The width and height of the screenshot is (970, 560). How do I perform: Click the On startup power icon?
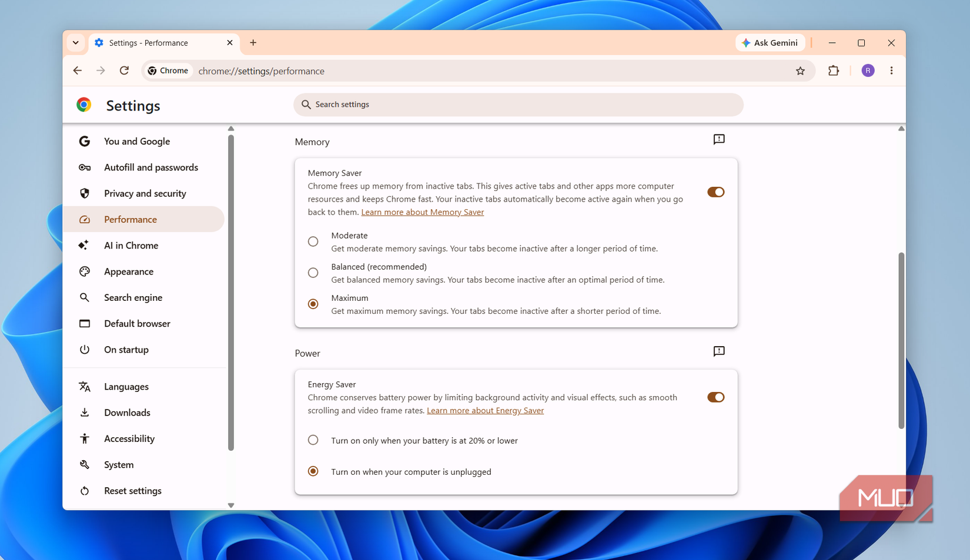[x=85, y=350]
